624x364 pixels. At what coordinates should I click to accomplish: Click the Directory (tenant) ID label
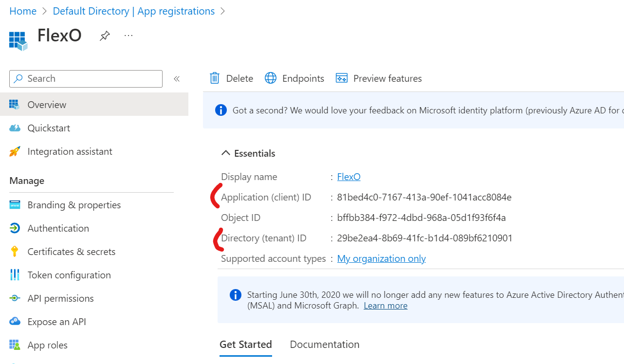point(264,238)
